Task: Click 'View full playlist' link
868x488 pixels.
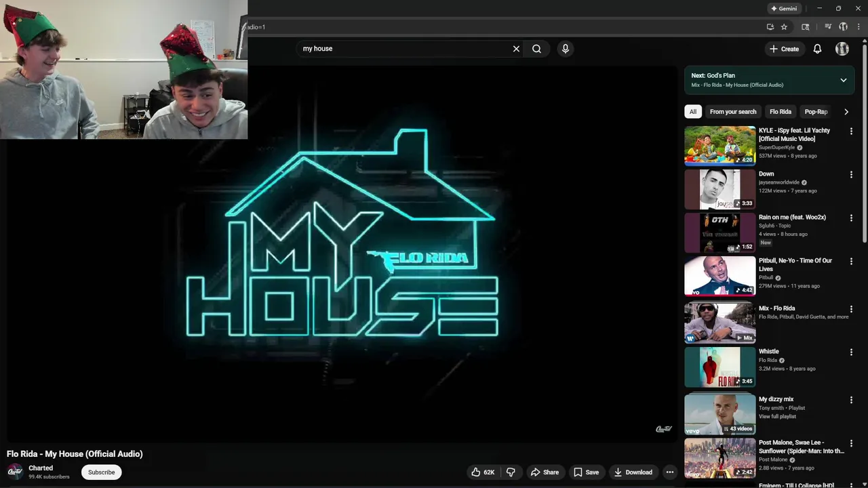Action: coord(777,416)
